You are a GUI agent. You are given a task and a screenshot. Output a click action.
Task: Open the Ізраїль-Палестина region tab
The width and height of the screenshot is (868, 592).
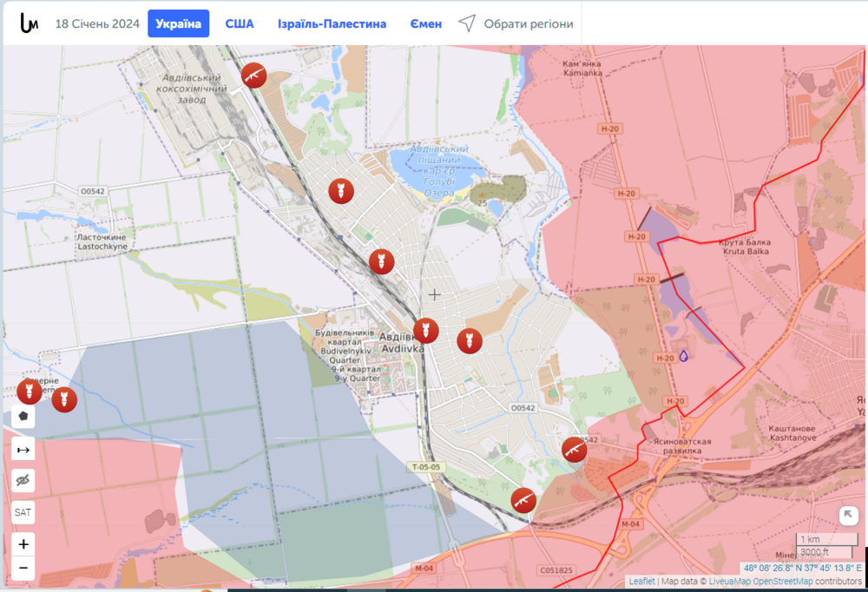tap(332, 23)
